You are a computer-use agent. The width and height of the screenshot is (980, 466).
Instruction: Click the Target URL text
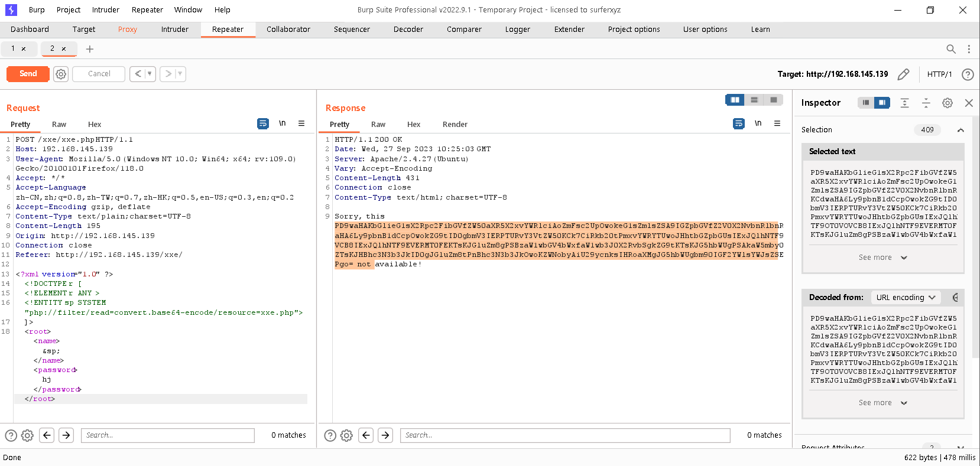click(x=833, y=74)
